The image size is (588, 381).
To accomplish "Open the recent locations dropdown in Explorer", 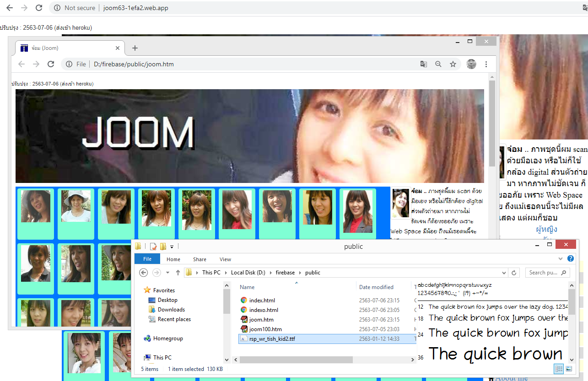I will point(168,273).
